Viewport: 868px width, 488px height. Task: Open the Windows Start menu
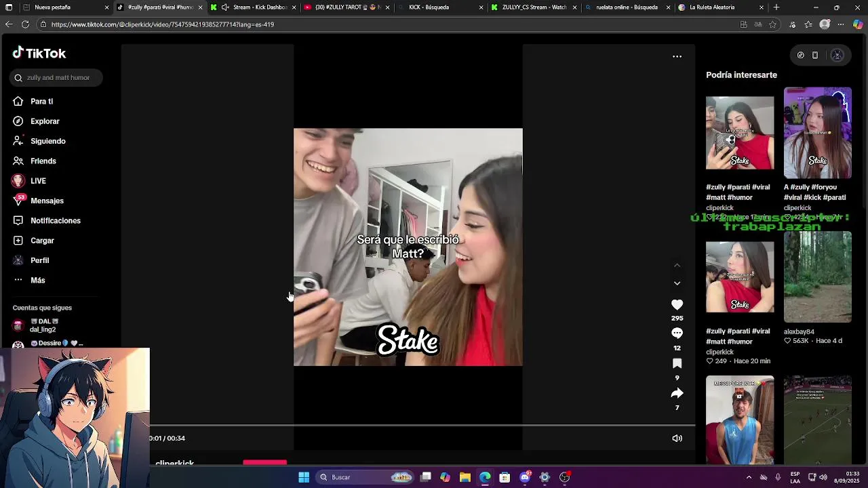(x=304, y=477)
